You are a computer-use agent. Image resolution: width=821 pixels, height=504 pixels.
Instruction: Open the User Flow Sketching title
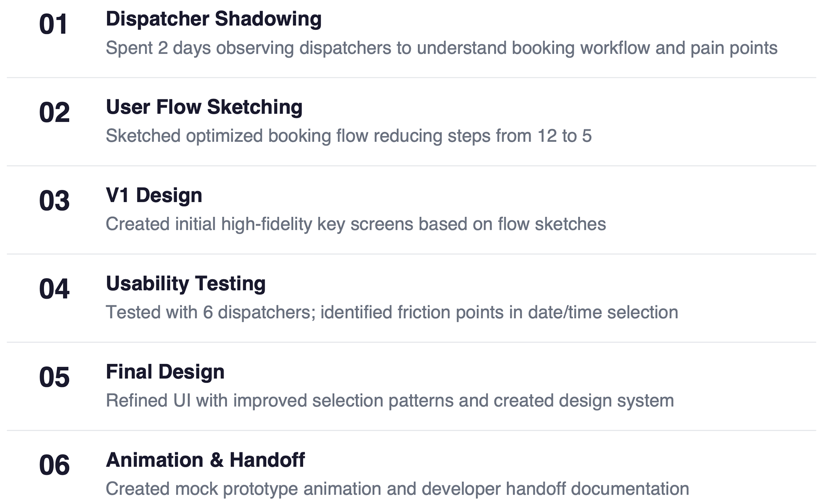coord(204,107)
